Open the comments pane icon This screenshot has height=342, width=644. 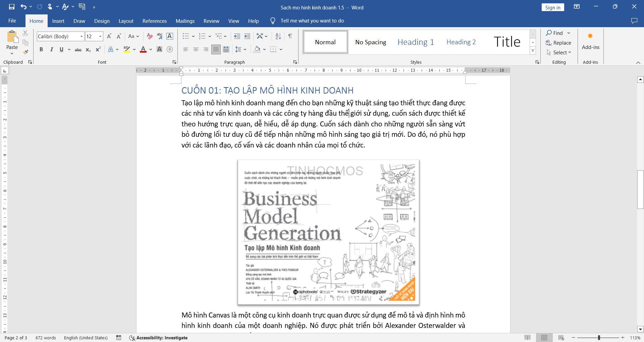click(634, 21)
